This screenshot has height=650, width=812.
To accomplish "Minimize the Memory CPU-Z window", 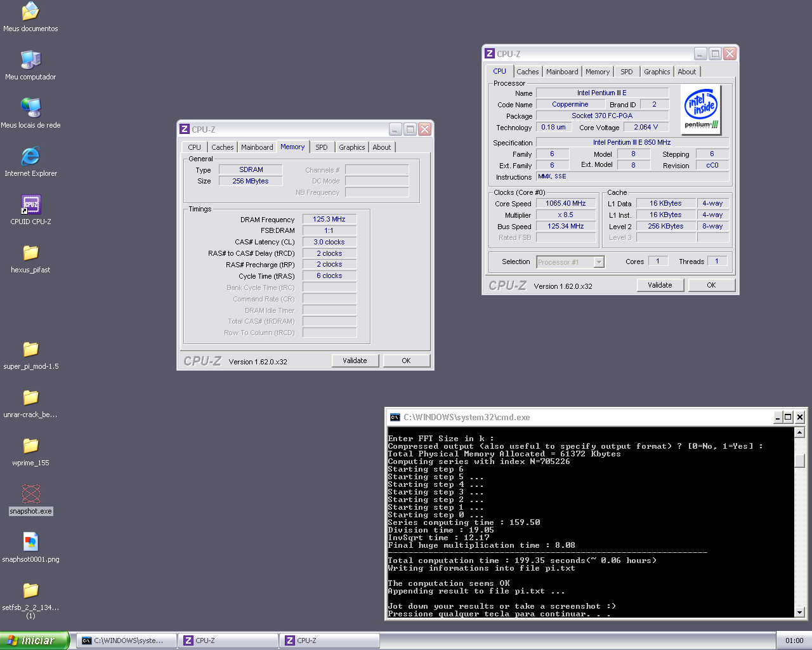I will click(x=395, y=129).
